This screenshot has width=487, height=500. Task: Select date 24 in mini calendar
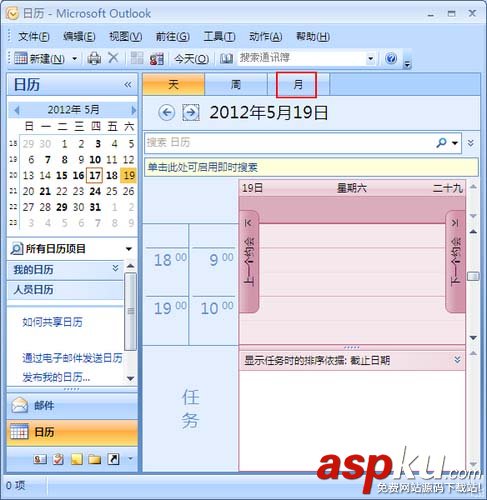[x=95, y=191]
